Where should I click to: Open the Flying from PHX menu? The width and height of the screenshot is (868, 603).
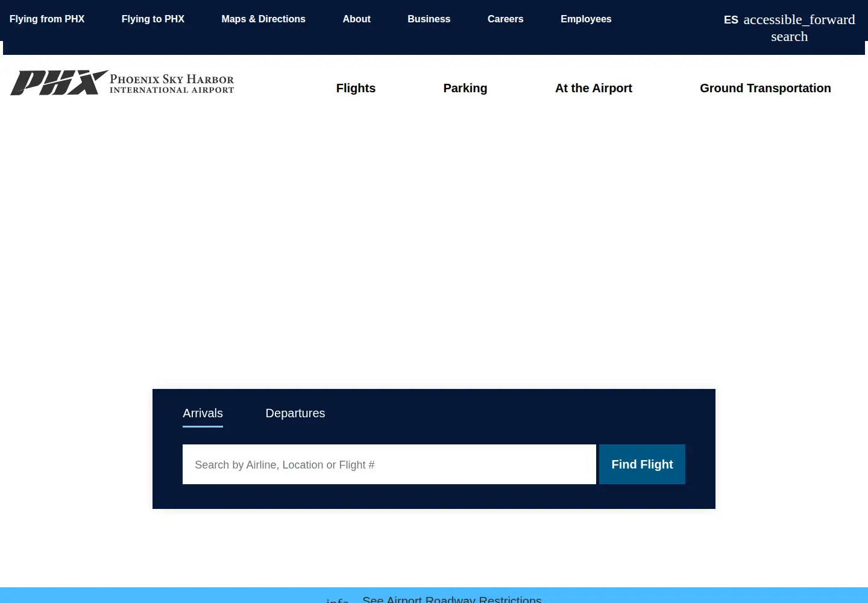(47, 19)
